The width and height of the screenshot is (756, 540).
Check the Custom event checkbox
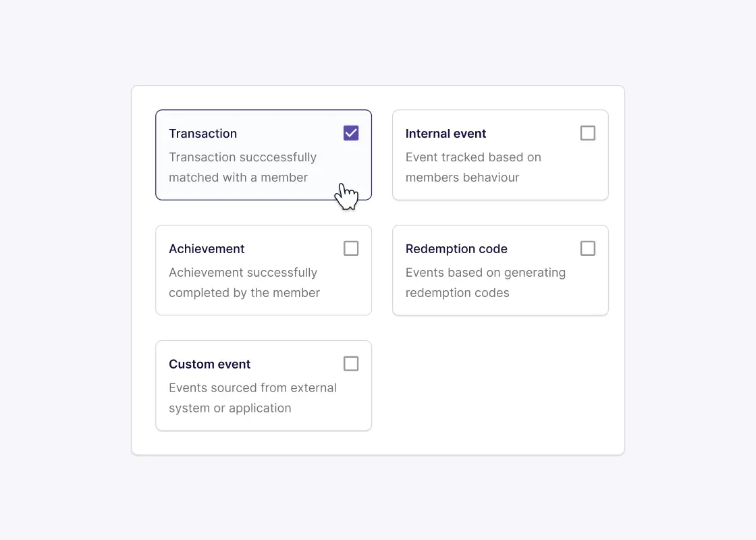click(x=350, y=363)
